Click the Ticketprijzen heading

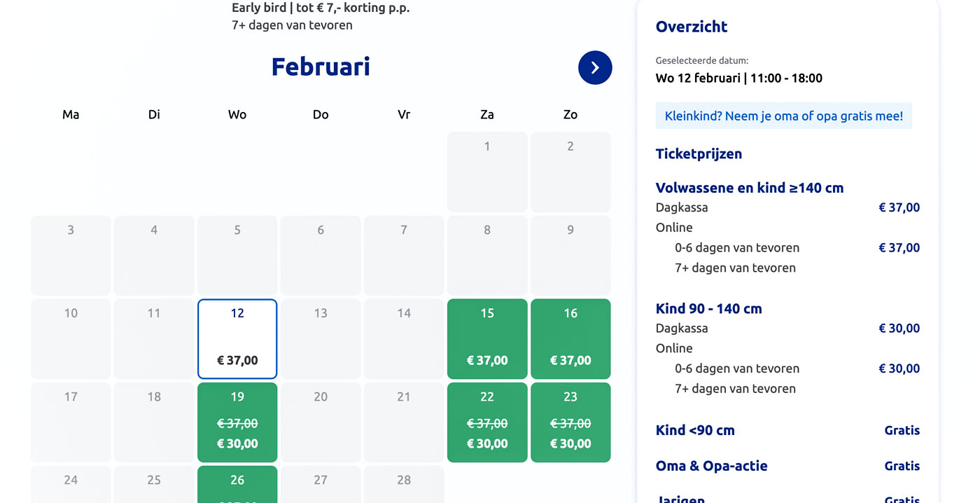tap(699, 154)
